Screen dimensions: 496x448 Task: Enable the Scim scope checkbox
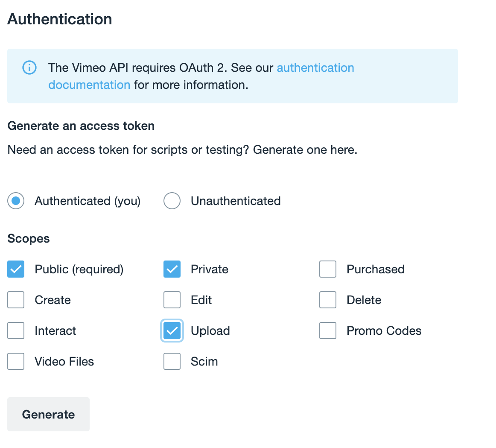click(172, 361)
